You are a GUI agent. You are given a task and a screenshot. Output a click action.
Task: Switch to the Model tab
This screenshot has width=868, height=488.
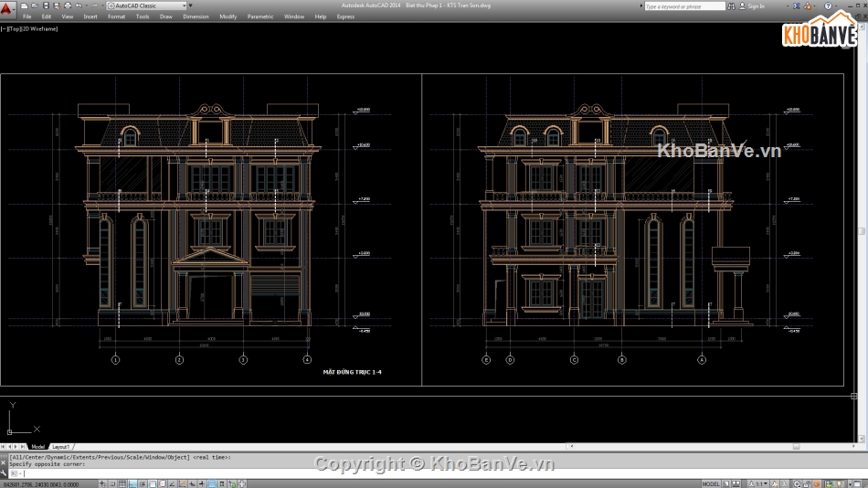pyautogui.click(x=37, y=447)
